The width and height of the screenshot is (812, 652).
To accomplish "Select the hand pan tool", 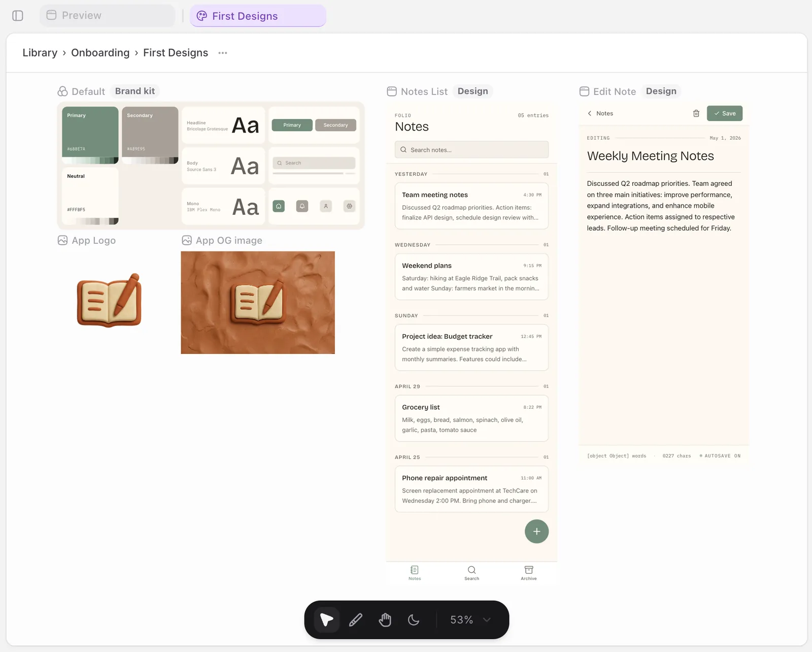I will click(385, 620).
